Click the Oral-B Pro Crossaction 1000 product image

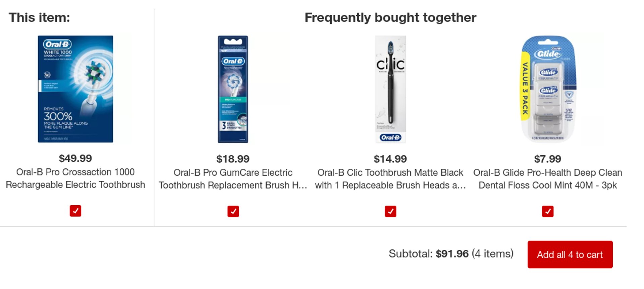click(75, 89)
